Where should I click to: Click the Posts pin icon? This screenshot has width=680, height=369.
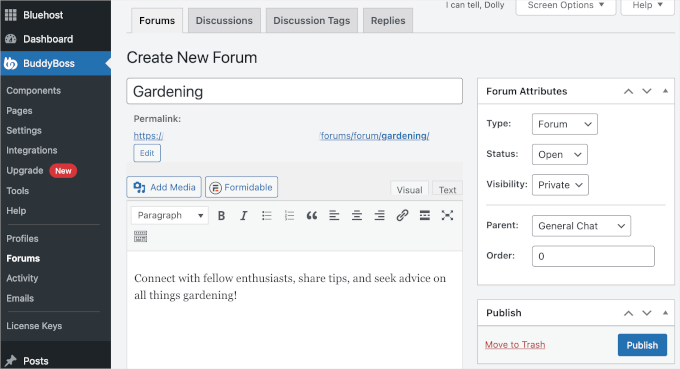[x=11, y=360]
